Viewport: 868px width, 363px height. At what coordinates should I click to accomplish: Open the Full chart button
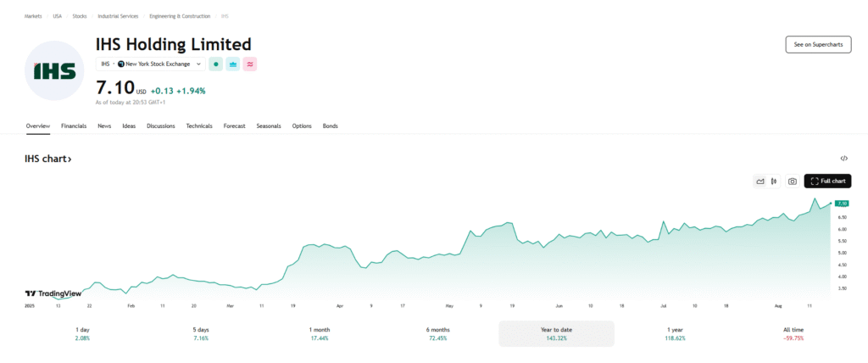[x=827, y=181]
